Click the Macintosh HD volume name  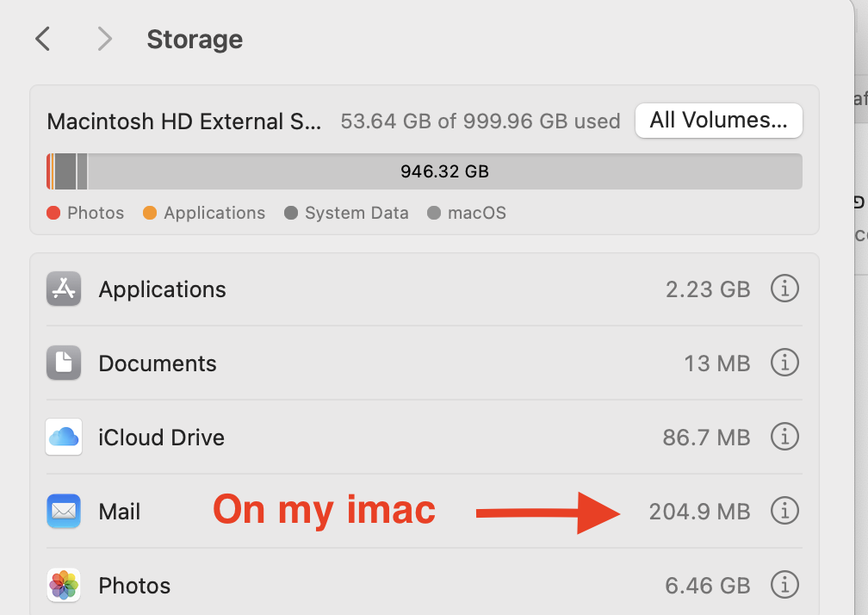(183, 121)
